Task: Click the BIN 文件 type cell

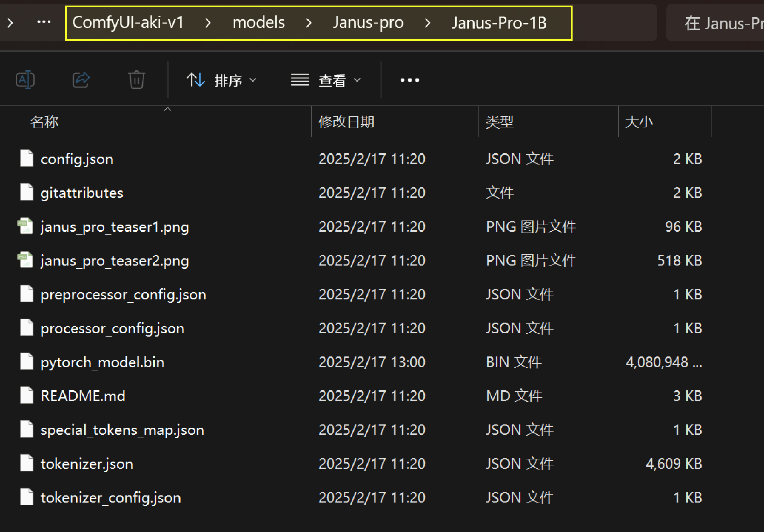Action: (x=514, y=362)
